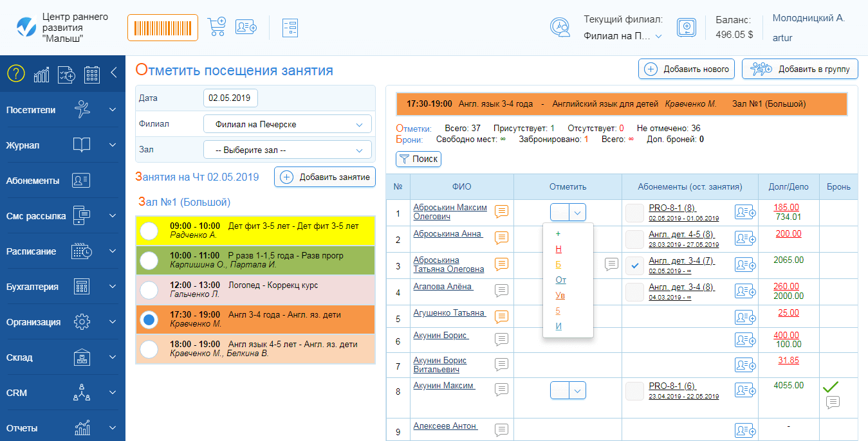
Task: Open the shopping cart add icon
Action: click(216, 27)
